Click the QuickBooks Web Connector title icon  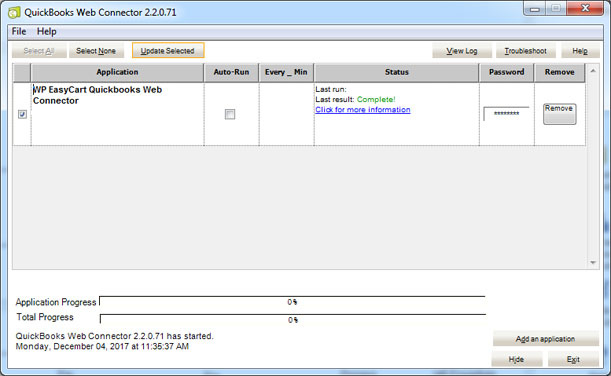(14, 12)
